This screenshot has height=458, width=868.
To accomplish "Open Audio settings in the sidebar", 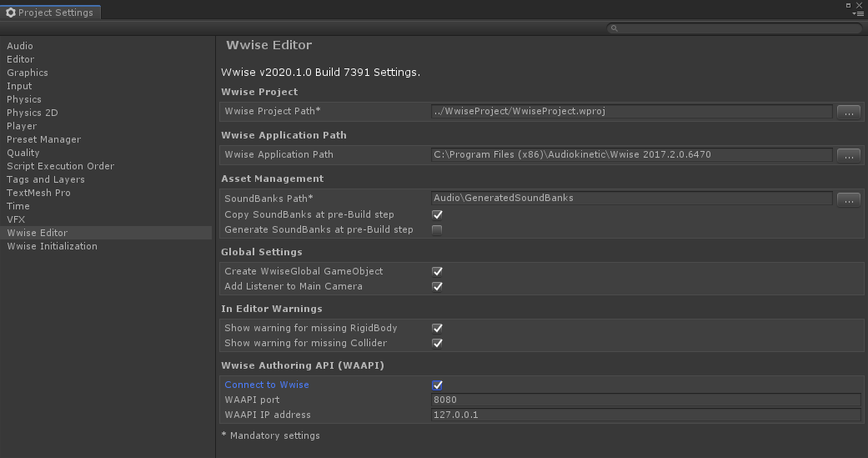I will [x=20, y=46].
